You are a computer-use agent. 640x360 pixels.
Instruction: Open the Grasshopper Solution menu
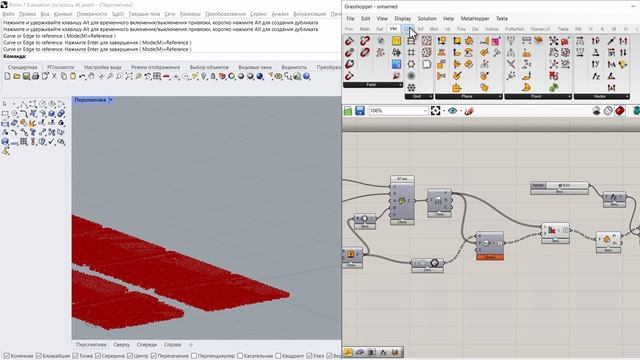427,18
